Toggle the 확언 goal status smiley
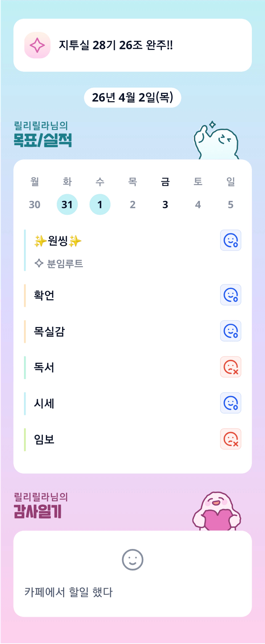 click(230, 295)
